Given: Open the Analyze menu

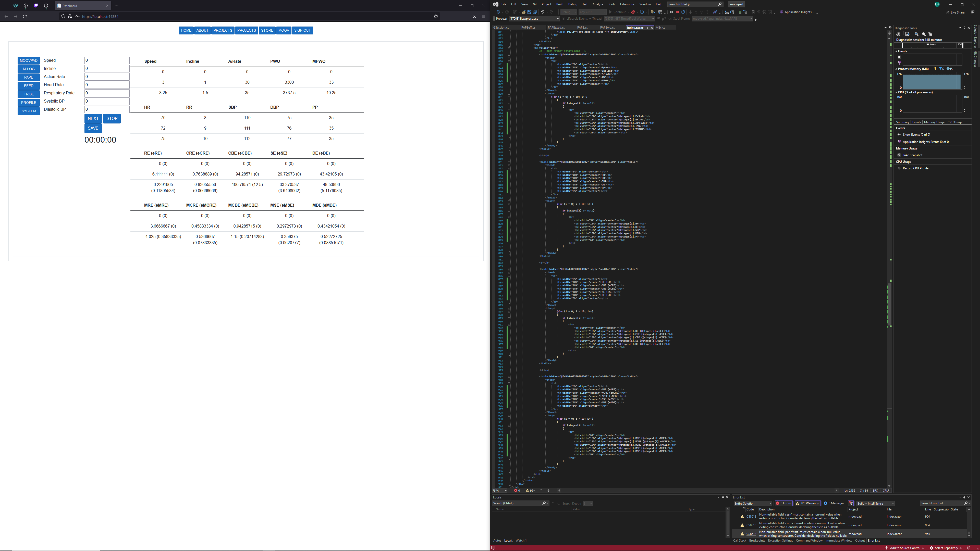Looking at the screenshot, I should tap(598, 4).
